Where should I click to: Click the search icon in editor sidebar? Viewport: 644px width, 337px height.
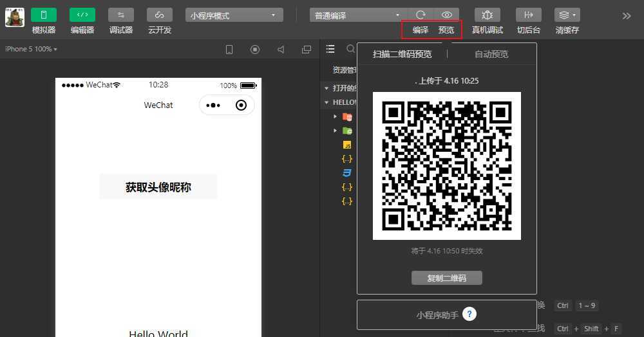tap(350, 49)
